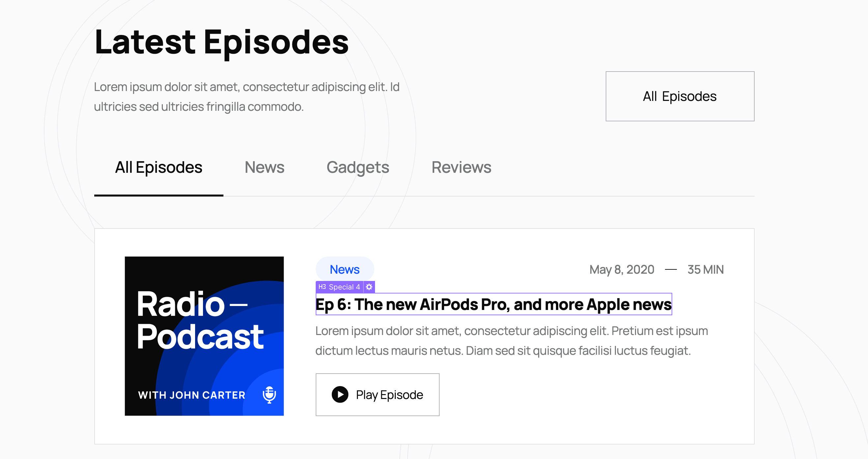Click the Radio Podcast cover thumbnail
Viewport: 868px width, 459px height.
[204, 336]
